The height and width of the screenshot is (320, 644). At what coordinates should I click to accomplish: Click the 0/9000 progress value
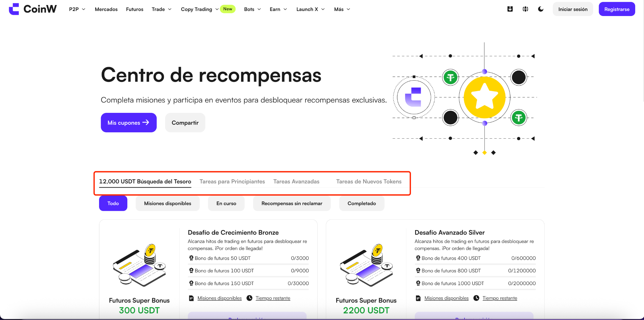[x=300, y=271]
